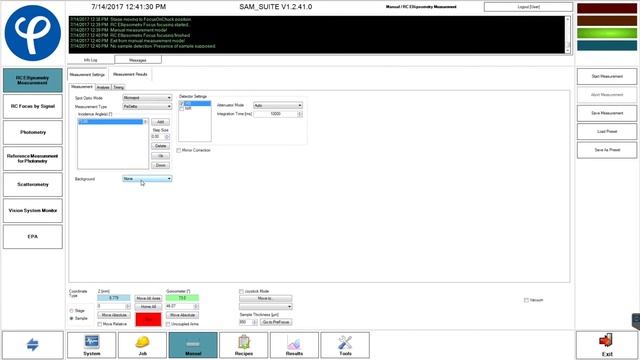
Task: Open the Analysis sub-tab
Action: pos(103,87)
